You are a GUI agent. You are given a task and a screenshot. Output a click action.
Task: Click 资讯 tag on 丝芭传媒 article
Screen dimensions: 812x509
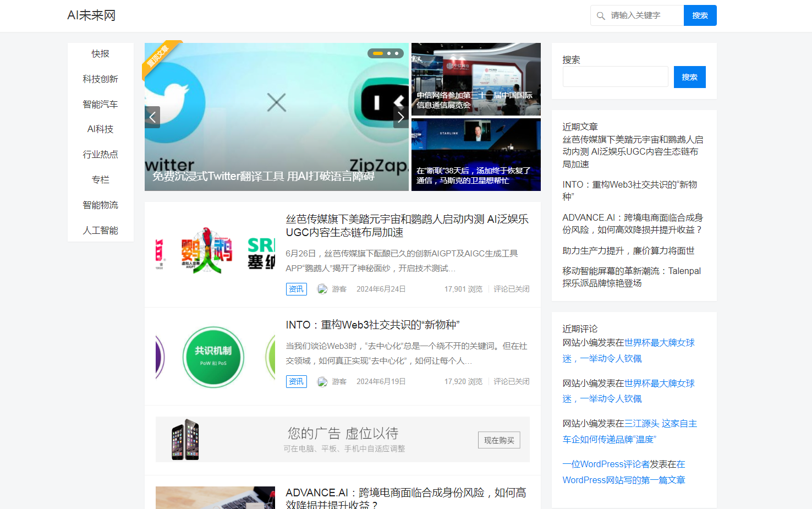pos(297,289)
